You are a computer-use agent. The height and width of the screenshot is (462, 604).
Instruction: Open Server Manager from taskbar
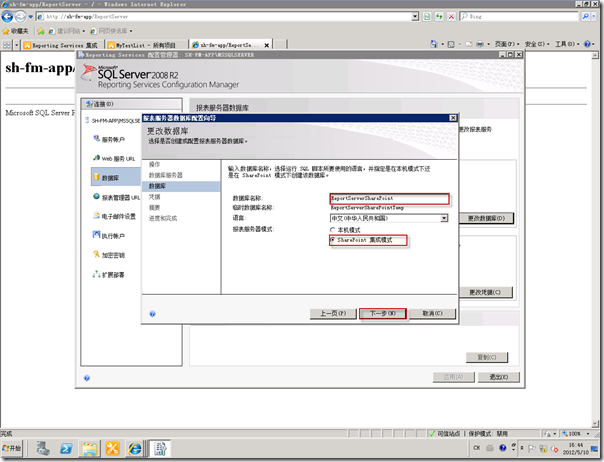click(43, 449)
